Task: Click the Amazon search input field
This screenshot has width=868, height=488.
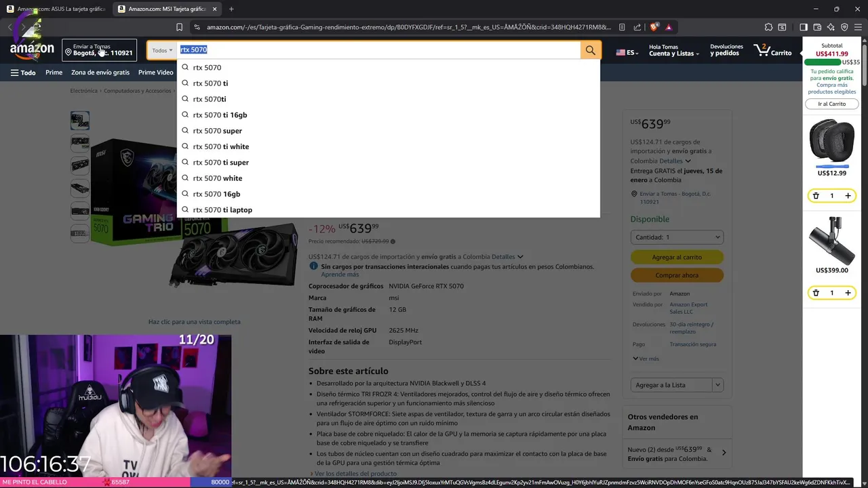Action: [378, 50]
